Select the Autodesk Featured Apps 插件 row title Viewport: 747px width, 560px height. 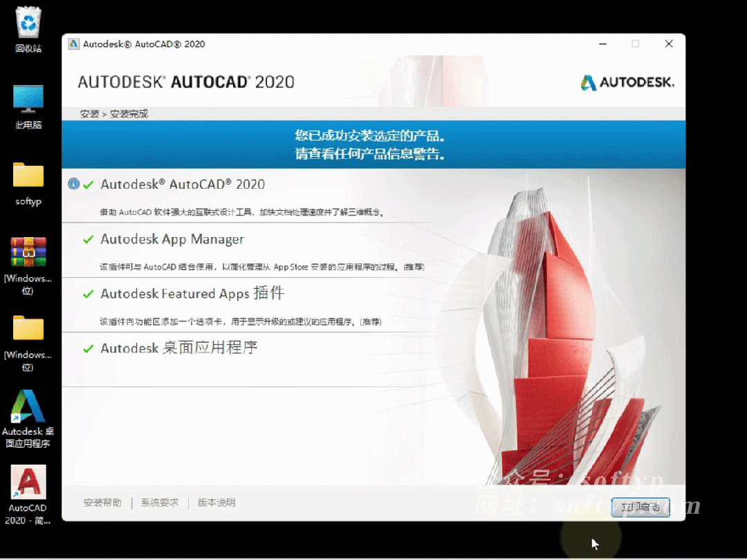[192, 293]
